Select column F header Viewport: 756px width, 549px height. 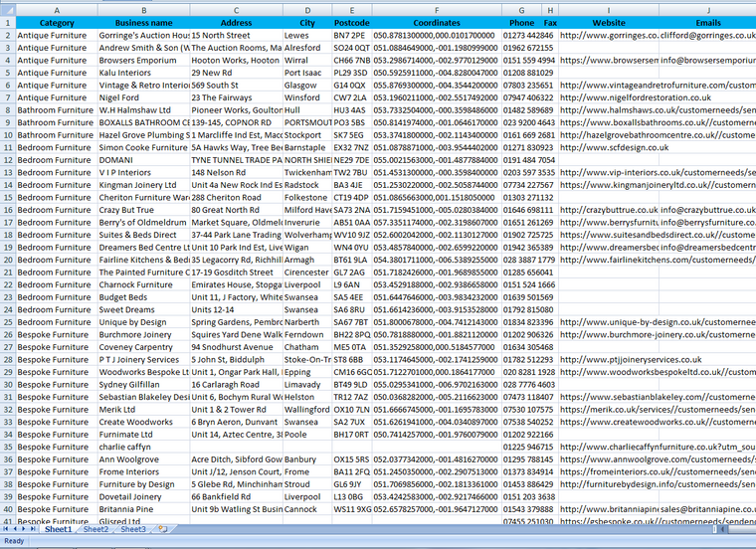pyautogui.click(x=437, y=10)
